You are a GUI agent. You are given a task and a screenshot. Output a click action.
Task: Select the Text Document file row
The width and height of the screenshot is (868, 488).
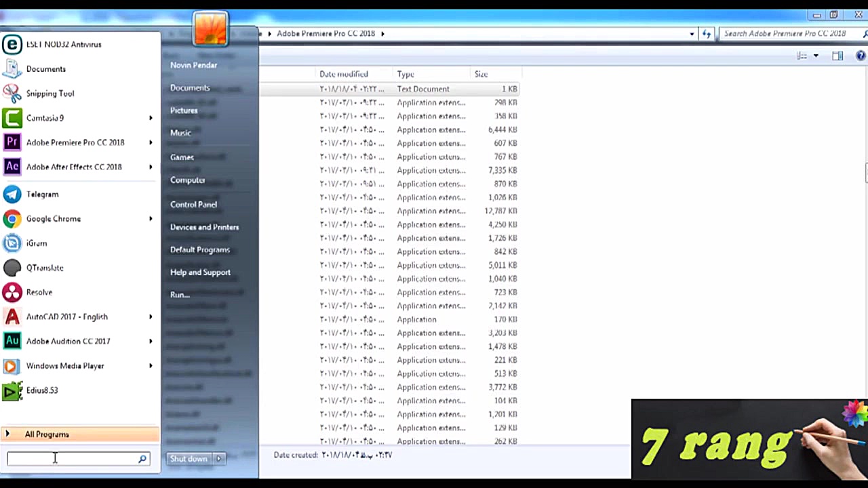(x=390, y=89)
